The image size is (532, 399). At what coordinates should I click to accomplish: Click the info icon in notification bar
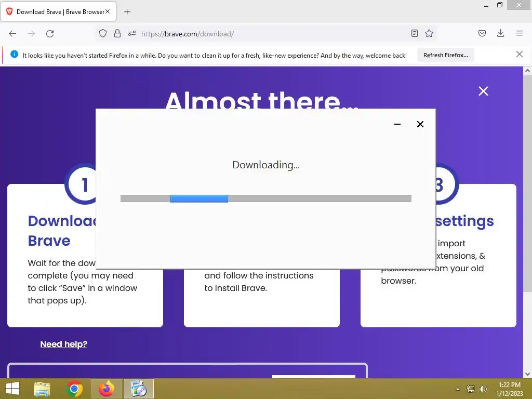click(14, 54)
